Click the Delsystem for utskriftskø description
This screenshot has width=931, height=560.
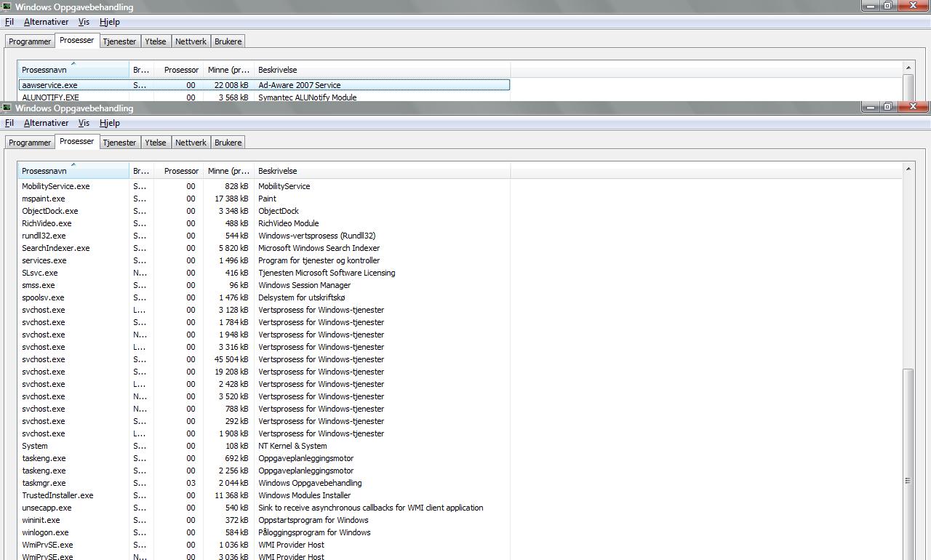point(301,297)
